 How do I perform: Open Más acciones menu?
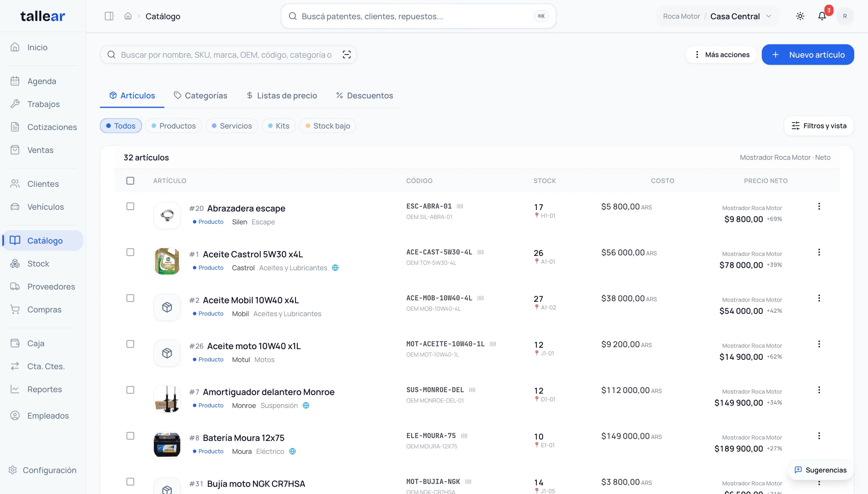pos(721,55)
